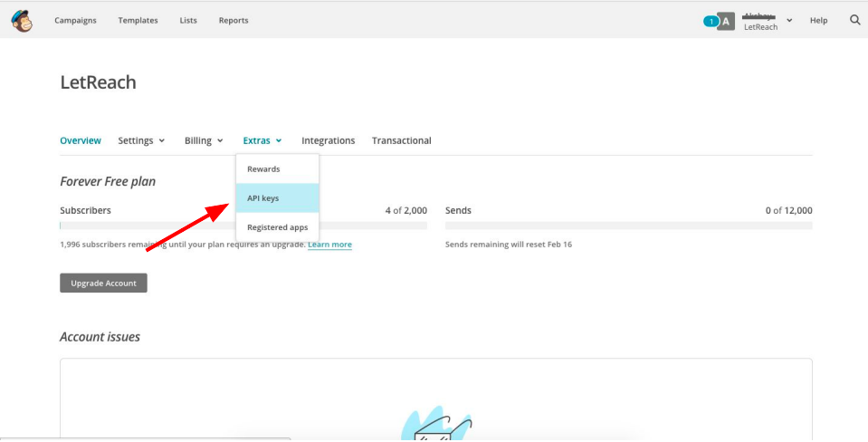Open the Transactional tab
This screenshot has width=868, height=442.
coord(401,140)
